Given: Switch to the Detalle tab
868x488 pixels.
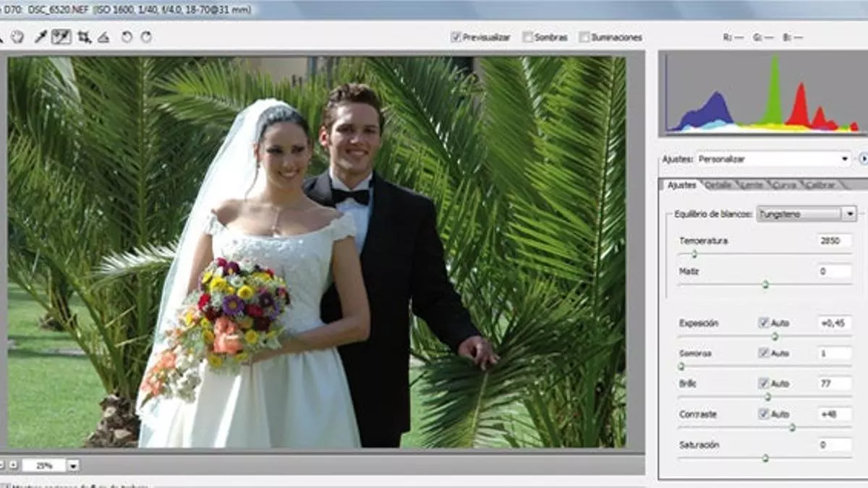Looking at the screenshot, I should tap(718, 185).
